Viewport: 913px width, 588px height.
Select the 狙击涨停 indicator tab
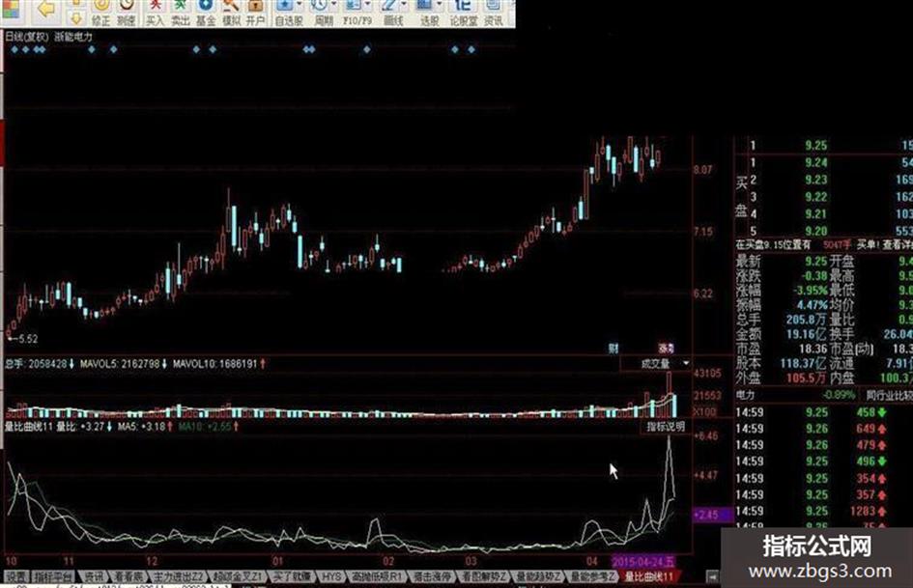coord(432,577)
